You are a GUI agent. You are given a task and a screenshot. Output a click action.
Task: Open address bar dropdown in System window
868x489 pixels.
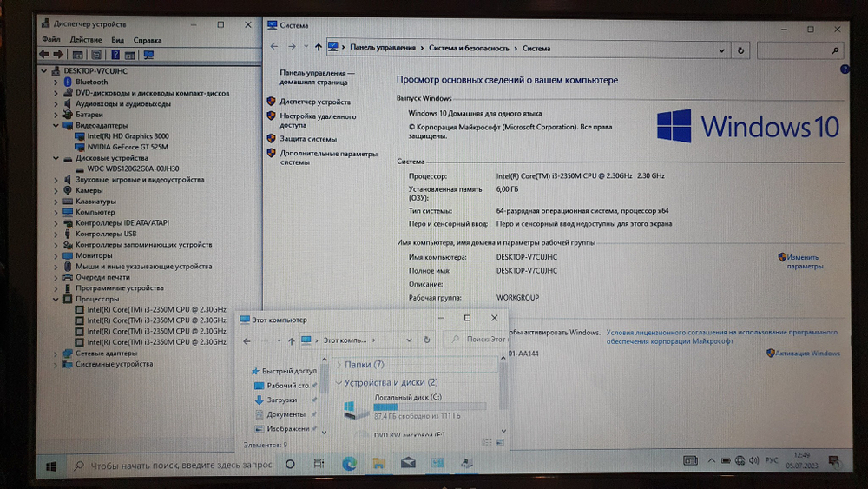(722, 50)
